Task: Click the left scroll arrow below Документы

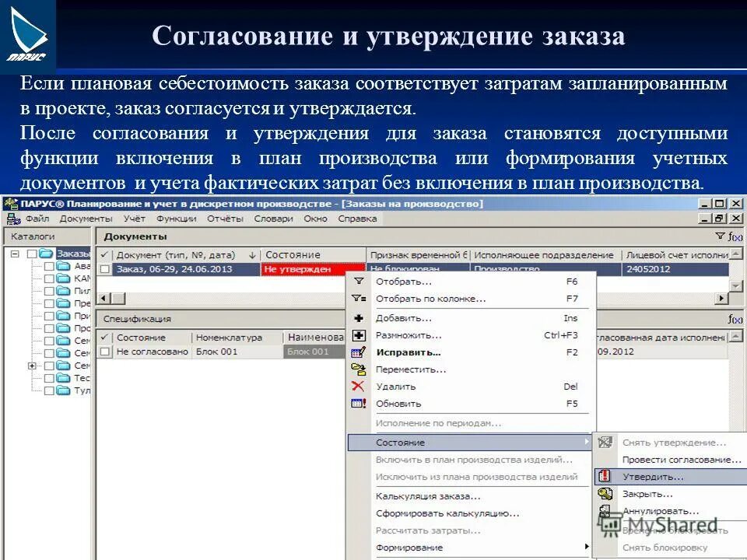Action: pos(103,299)
